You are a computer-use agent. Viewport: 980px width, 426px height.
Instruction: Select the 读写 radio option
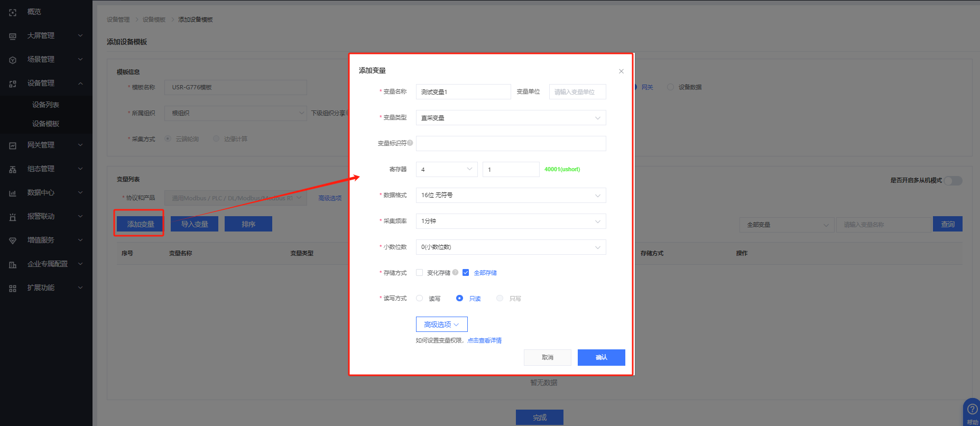420,299
